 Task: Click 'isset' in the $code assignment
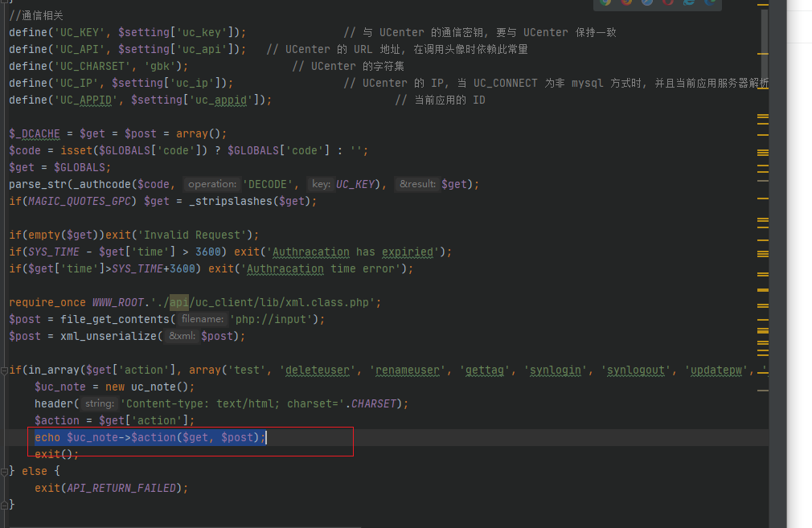76,150
